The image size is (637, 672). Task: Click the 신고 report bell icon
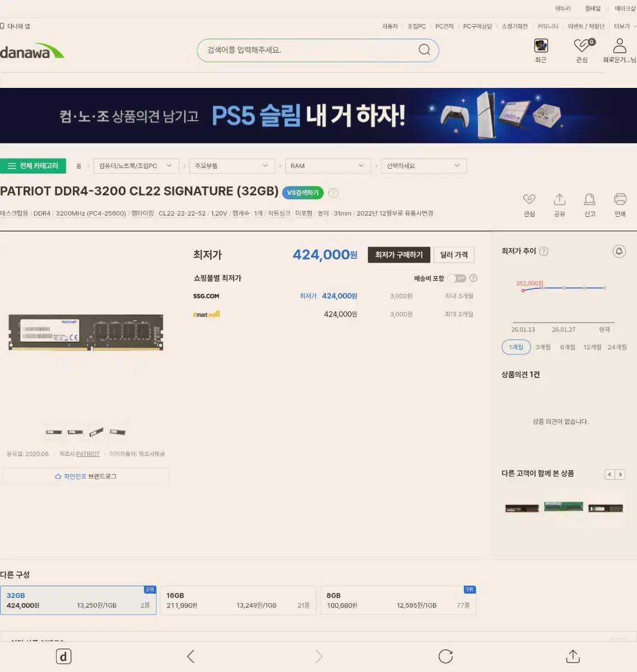(x=590, y=199)
